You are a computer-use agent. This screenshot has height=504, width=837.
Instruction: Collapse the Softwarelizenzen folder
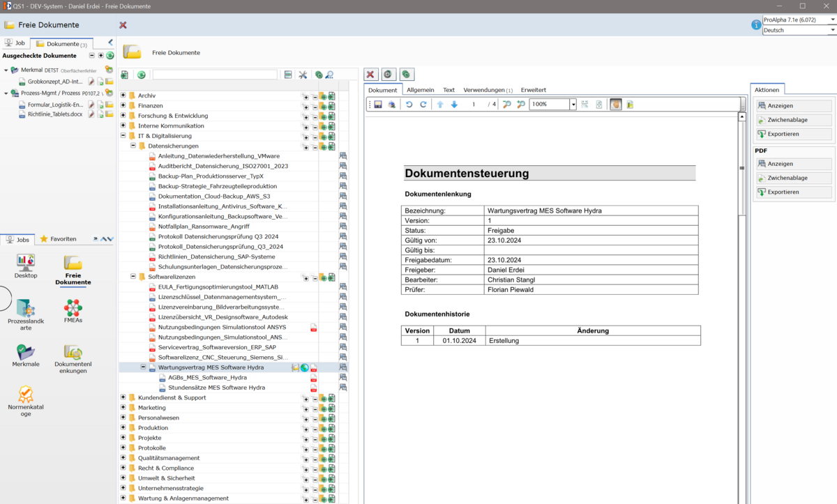pos(133,277)
